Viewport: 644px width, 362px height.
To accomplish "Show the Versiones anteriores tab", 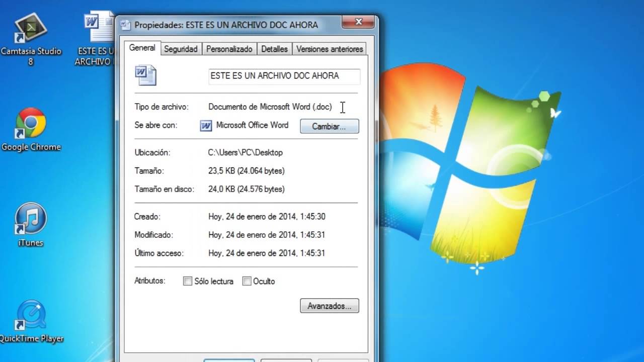I will (330, 49).
